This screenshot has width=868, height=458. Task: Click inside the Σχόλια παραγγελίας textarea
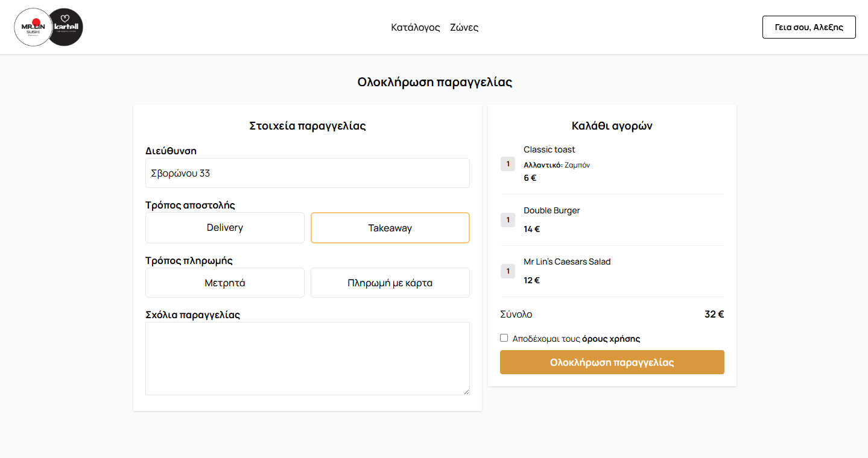tap(307, 358)
